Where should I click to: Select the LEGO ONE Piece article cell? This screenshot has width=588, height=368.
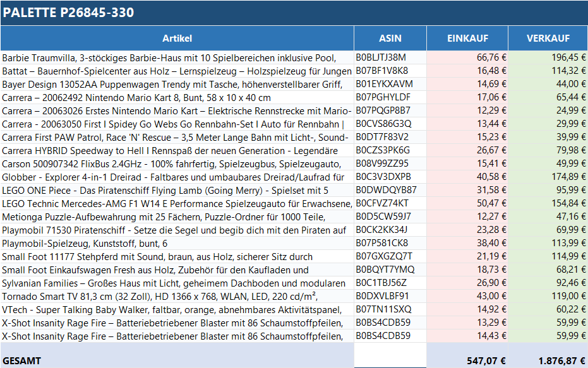click(x=177, y=190)
